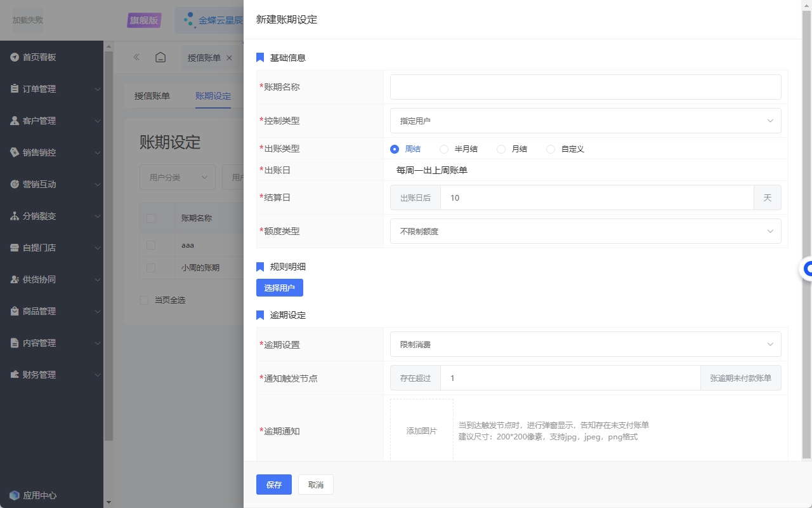Select 半月结 radio option

click(x=444, y=149)
